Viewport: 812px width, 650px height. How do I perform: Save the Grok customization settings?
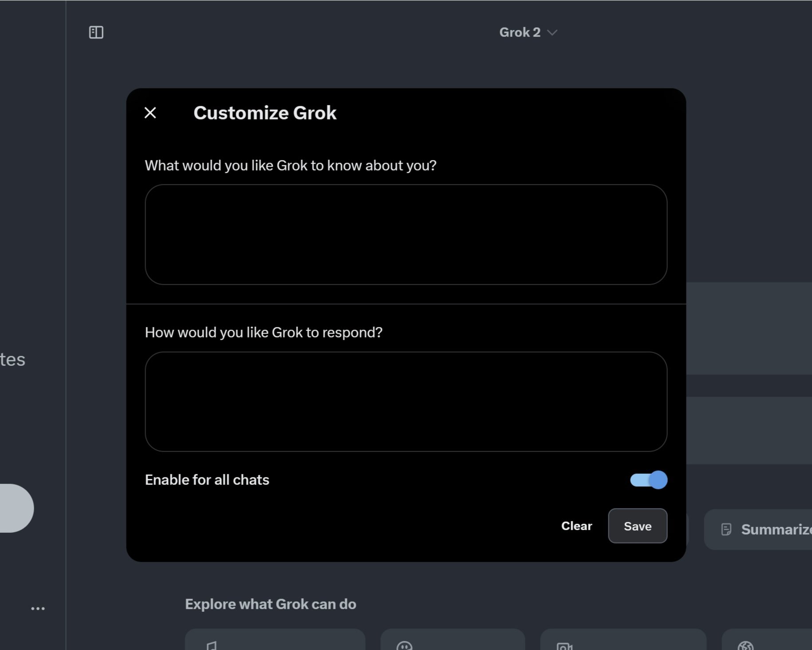tap(637, 526)
